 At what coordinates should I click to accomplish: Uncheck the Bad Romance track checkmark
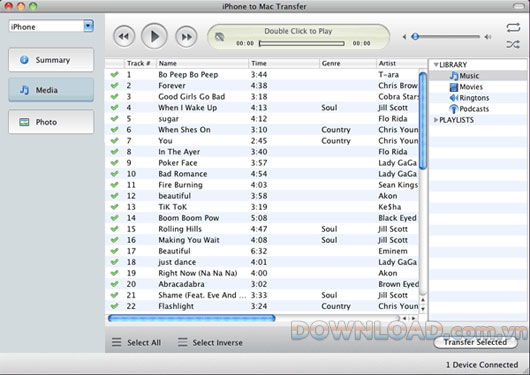point(115,174)
